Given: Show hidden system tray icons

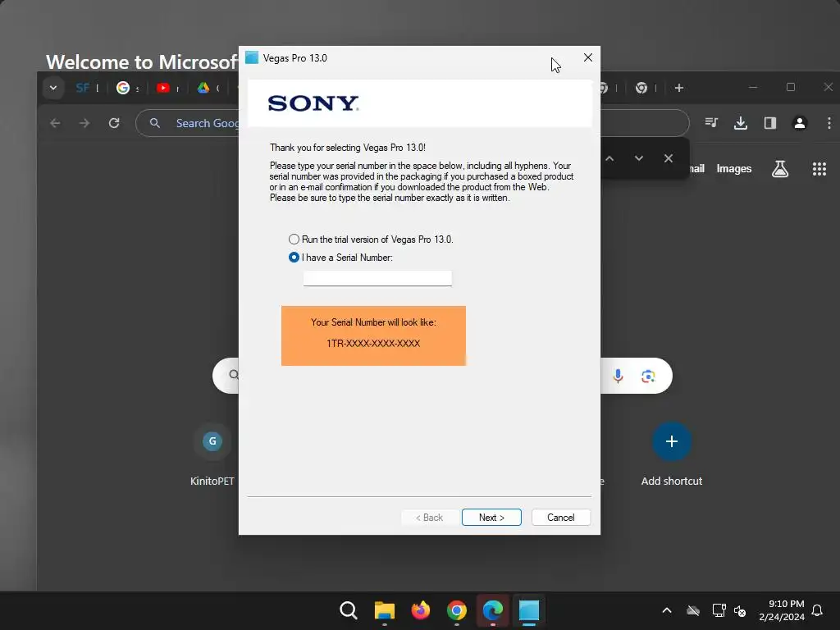Looking at the screenshot, I should [667, 610].
